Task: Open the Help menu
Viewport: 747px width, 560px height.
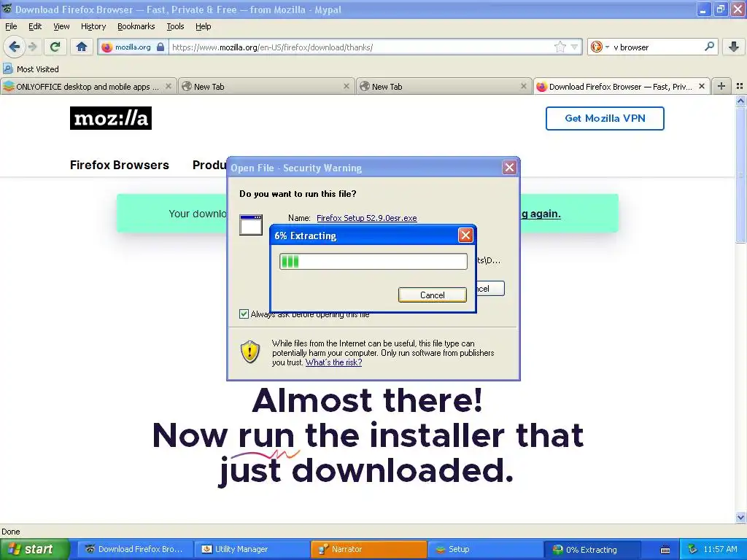Action: tap(203, 26)
